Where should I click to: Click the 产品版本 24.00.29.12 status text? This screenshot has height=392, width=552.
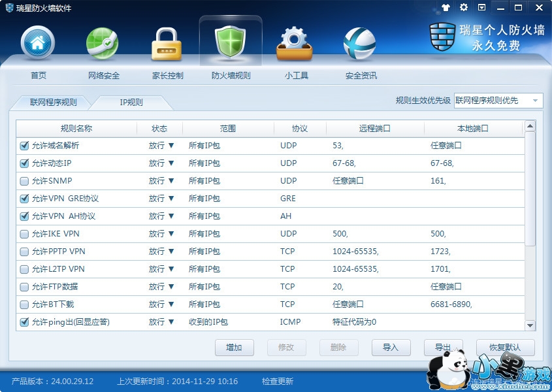point(52,382)
